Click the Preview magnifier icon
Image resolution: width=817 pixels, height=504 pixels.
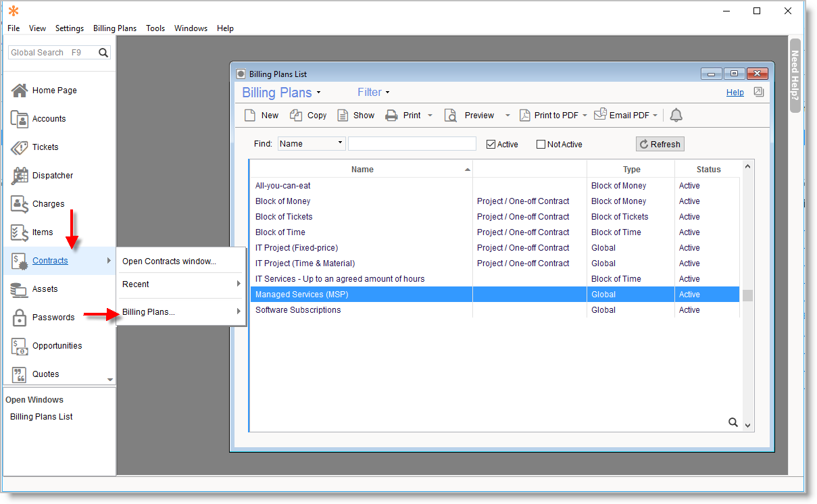[x=451, y=116]
